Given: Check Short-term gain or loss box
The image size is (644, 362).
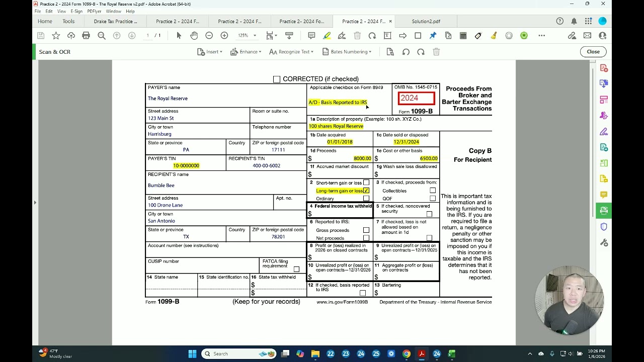Looking at the screenshot, I should coord(366,183).
